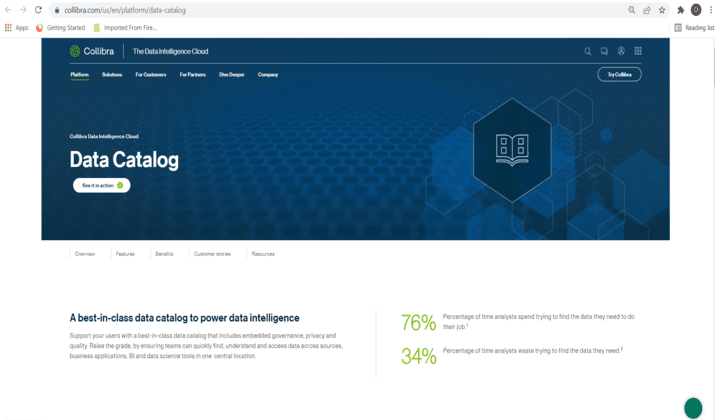The width and height of the screenshot is (715, 420).
Task: Click the browser forward arrow
Action: pos(23,10)
